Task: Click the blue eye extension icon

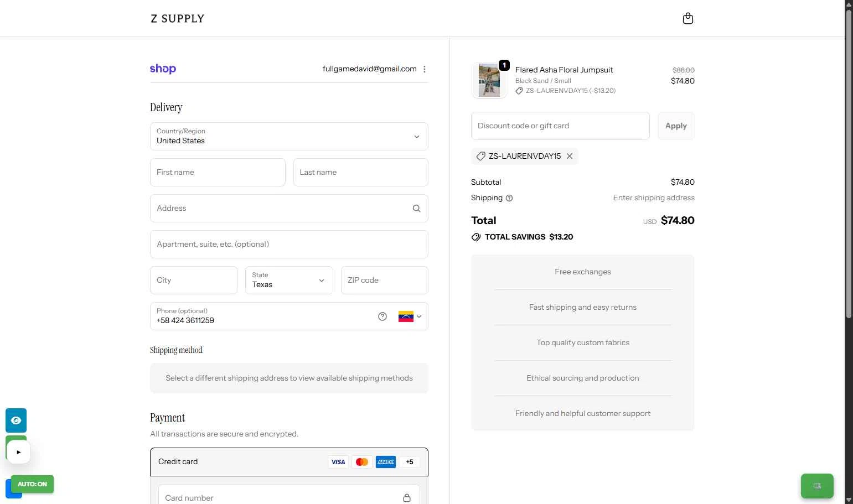Action: [16, 420]
